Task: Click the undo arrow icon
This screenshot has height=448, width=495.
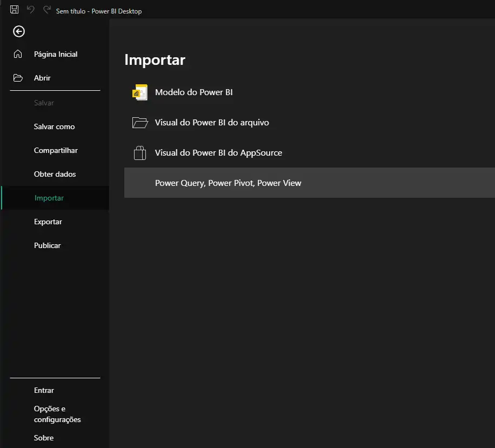Action: [31, 10]
